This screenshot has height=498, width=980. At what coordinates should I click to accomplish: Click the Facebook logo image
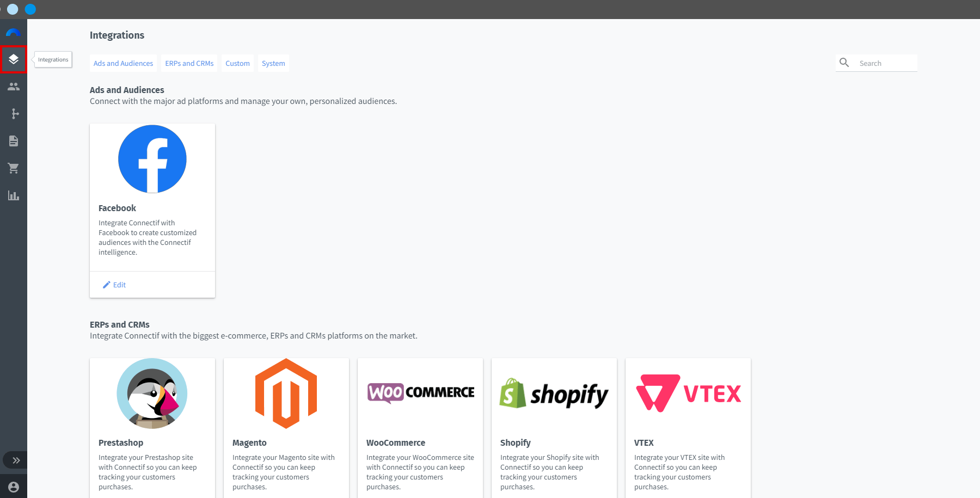tap(152, 159)
